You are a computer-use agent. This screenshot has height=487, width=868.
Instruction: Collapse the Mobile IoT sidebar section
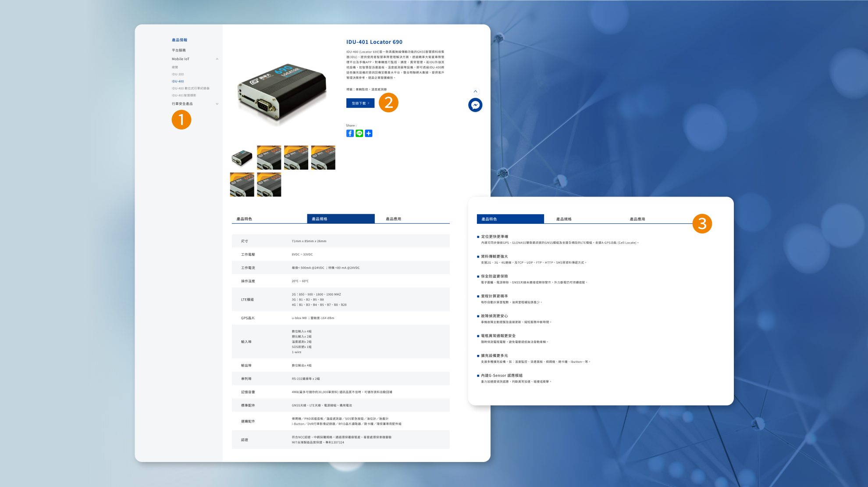tap(217, 59)
